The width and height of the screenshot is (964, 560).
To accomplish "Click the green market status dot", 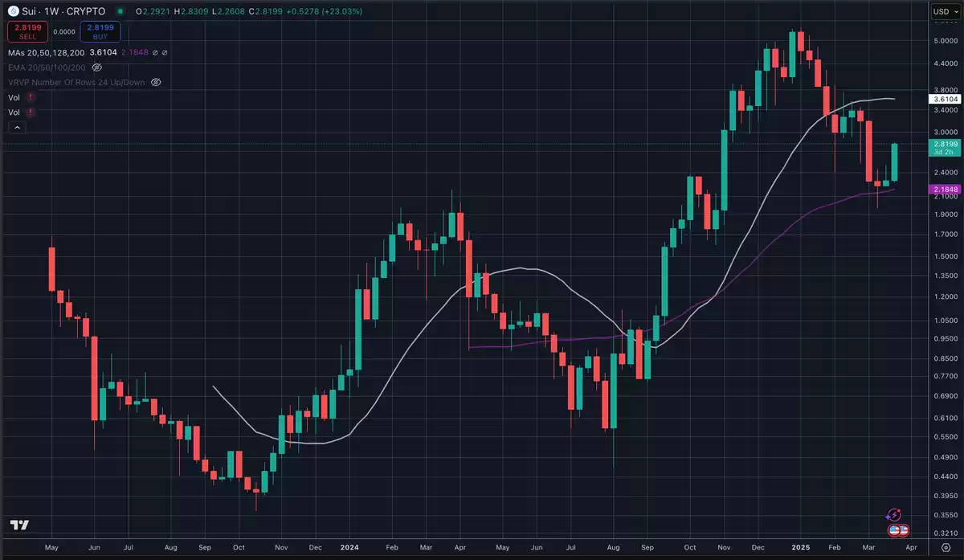I will [120, 12].
